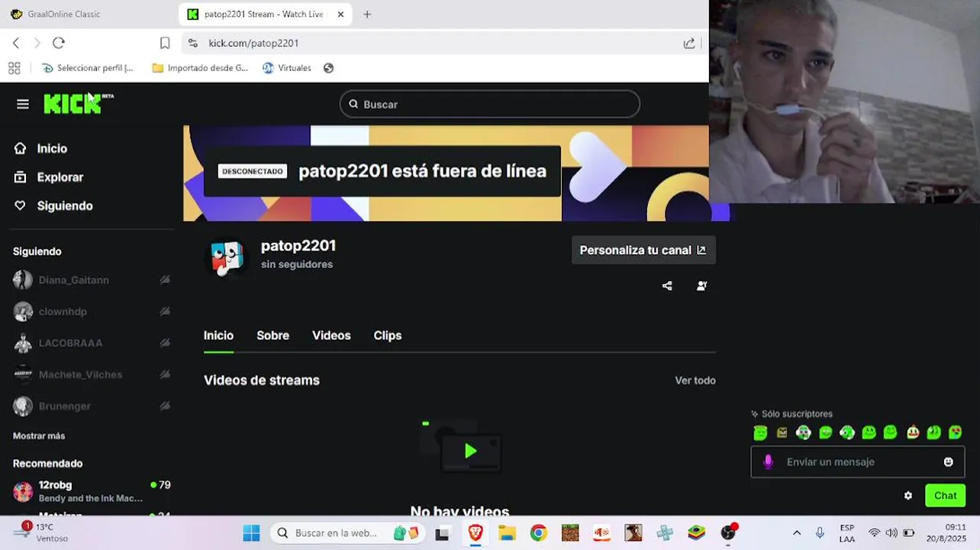980x550 pixels.
Task: Toggle notification icon for LACOBRAAA
Action: 165,343
